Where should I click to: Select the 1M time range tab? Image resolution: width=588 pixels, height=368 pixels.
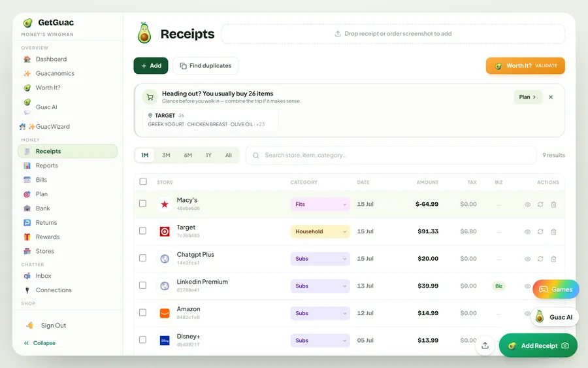click(145, 155)
